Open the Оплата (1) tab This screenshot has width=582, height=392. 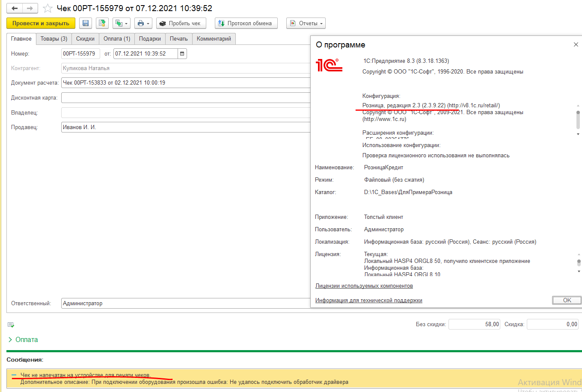click(117, 38)
